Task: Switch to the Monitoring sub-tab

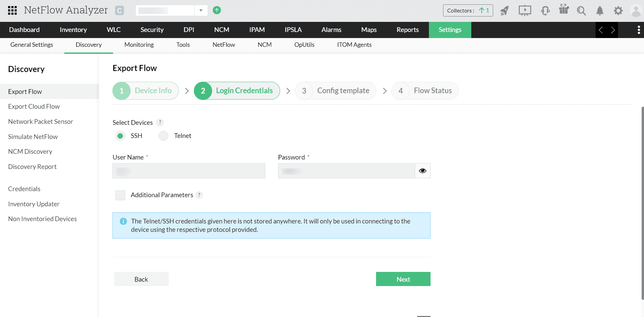Action: (x=139, y=45)
